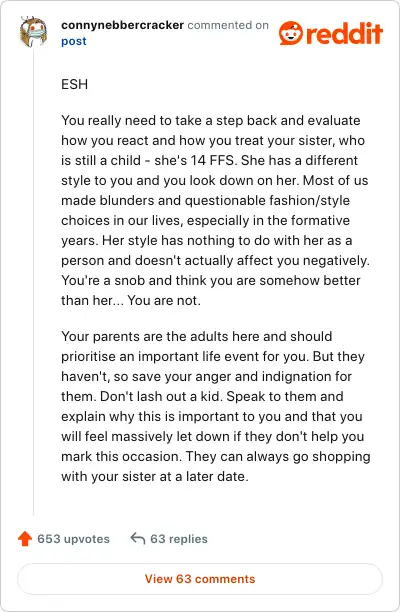The width and height of the screenshot is (400, 612).
Task: Click the reply arrow icon
Action: point(137,538)
